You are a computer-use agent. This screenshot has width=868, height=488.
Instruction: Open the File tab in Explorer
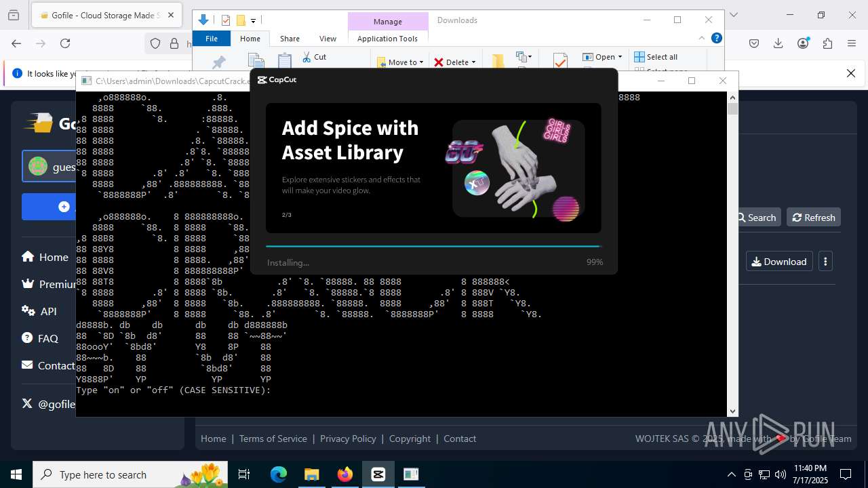pyautogui.click(x=212, y=39)
